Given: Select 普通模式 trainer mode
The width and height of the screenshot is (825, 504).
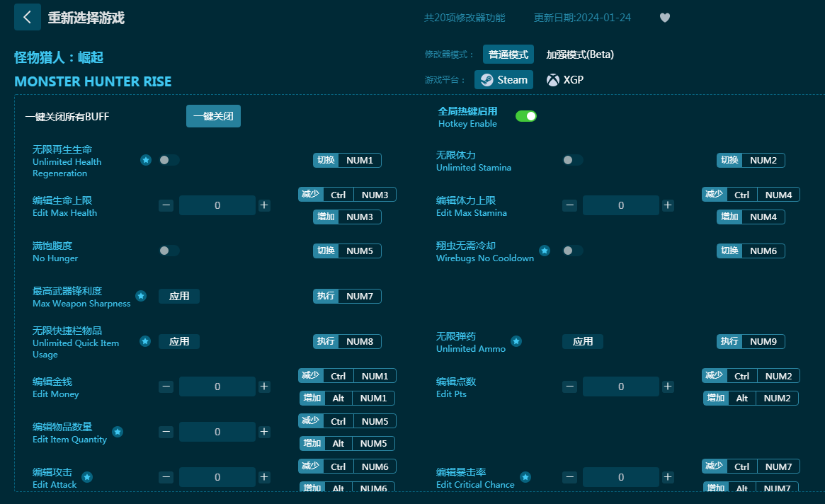Looking at the screenshot, I should pyautogui.click(x=508, y=55).
